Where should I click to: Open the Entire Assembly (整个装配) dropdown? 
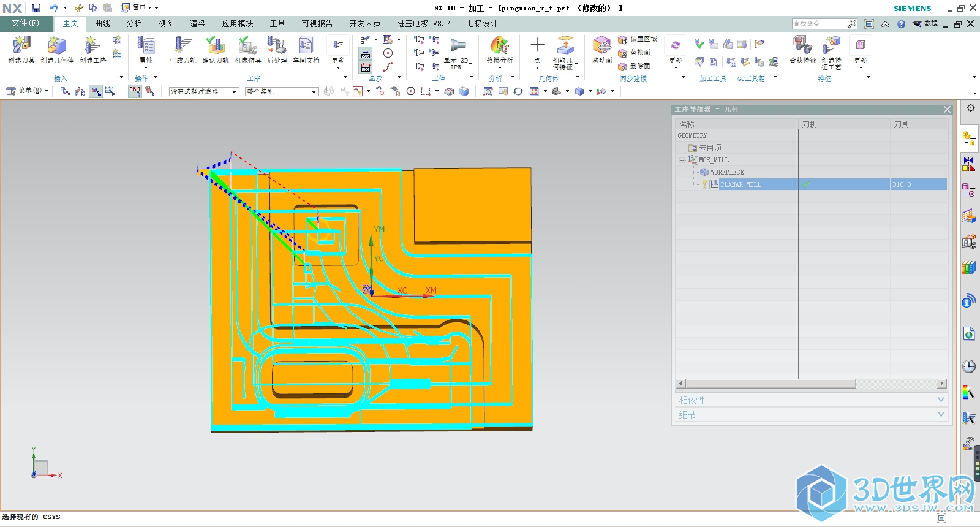point(282,91)
